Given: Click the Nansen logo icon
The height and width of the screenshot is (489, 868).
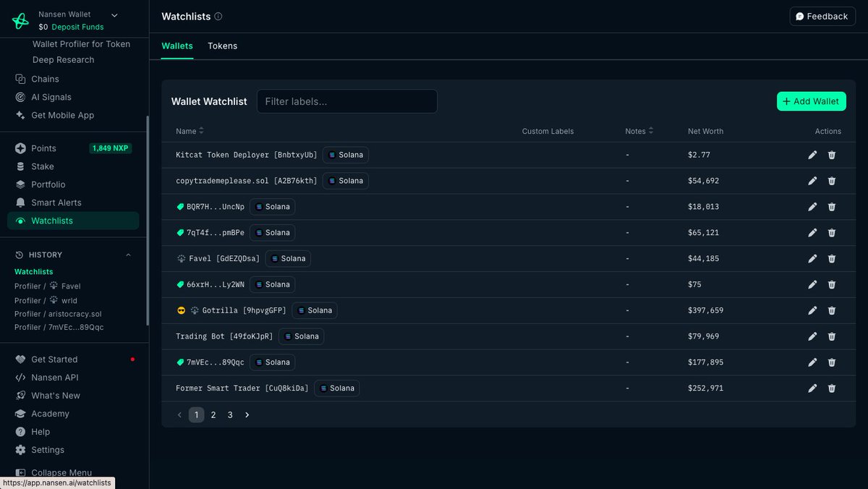Looking at the screenshot, I should click(20, 21).
